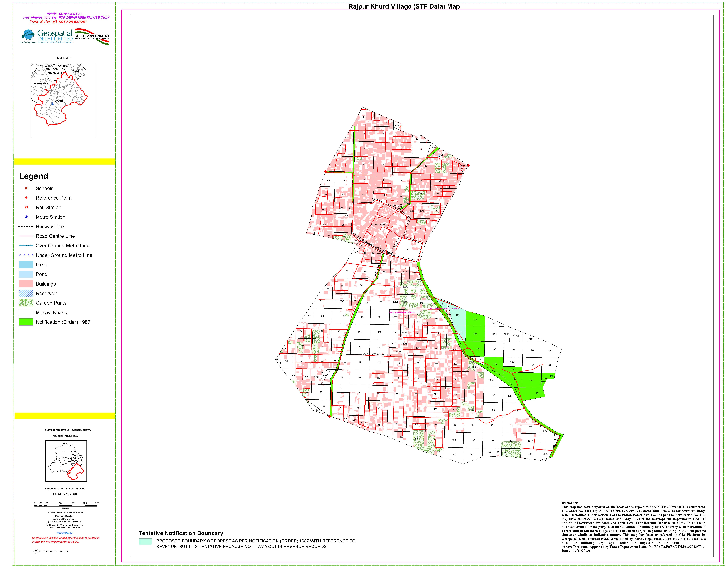Click the red Reference Point cross icon
728x575 pixels.
click(x=26, y=198)
